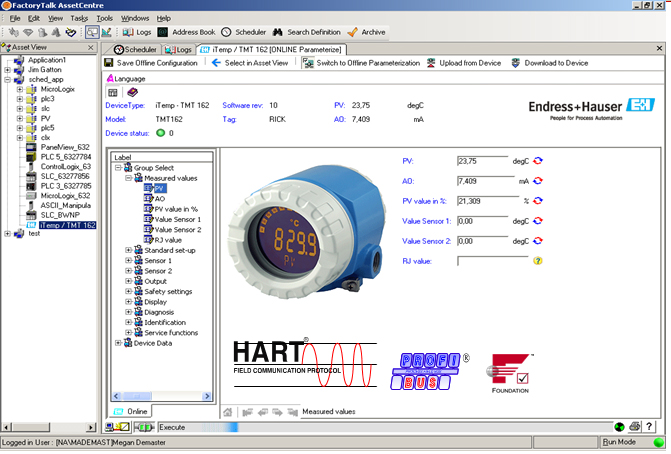671x454 pixels.
Task: Click the green Device status indicator
Action: pyautogui.click(x=161, y=133)
